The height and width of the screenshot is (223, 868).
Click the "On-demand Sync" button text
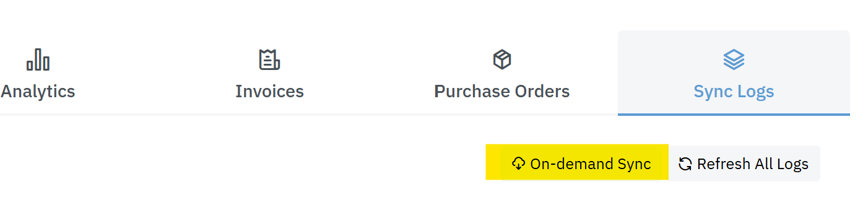[x=591, y=164]
